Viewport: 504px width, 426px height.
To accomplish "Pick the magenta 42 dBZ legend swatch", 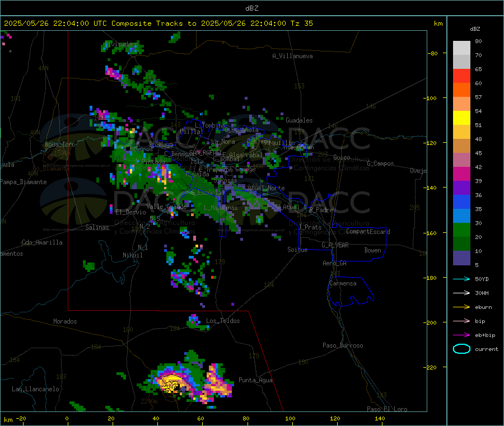I will point(461,174).
